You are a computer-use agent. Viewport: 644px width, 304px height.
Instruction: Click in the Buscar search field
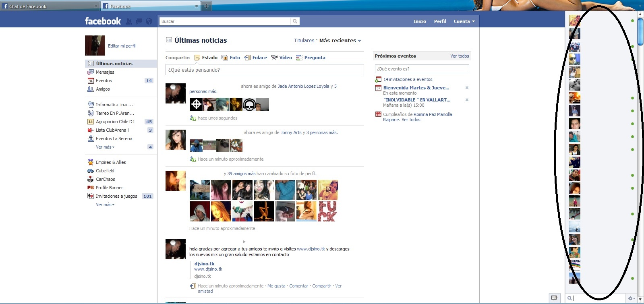click(x=225, y=21)
